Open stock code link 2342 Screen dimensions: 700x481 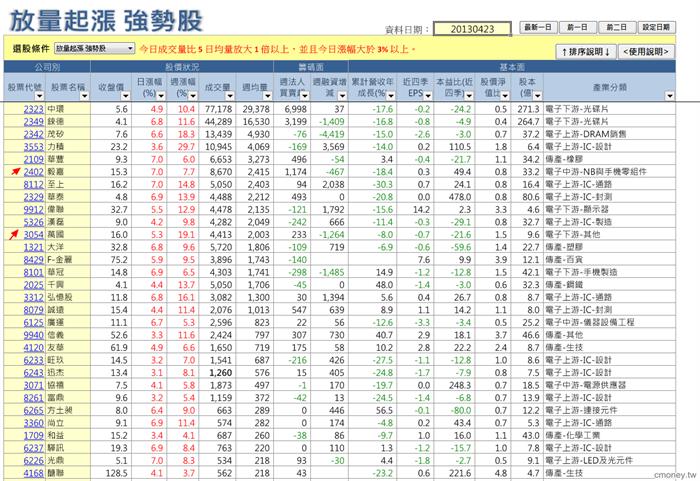point(33,134)
